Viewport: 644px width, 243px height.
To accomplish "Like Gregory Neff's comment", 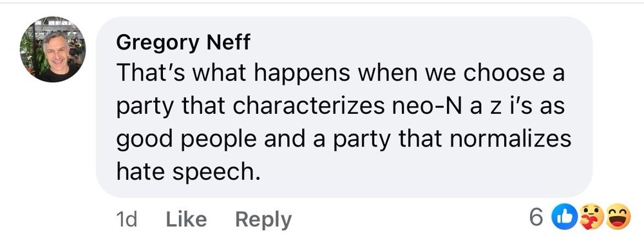I will (186, 219).
